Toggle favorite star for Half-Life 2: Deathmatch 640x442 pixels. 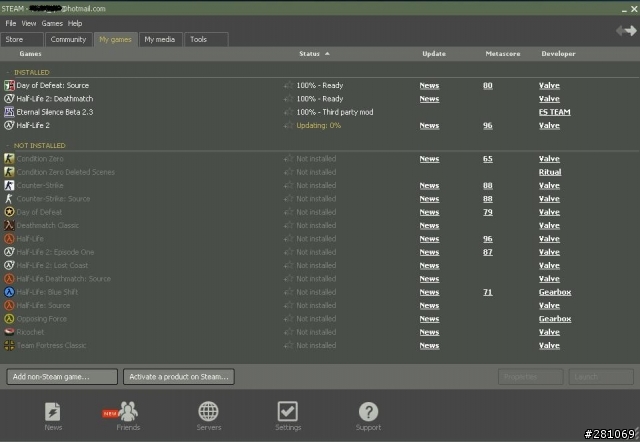pyautogui.click(x=289, y=99)
